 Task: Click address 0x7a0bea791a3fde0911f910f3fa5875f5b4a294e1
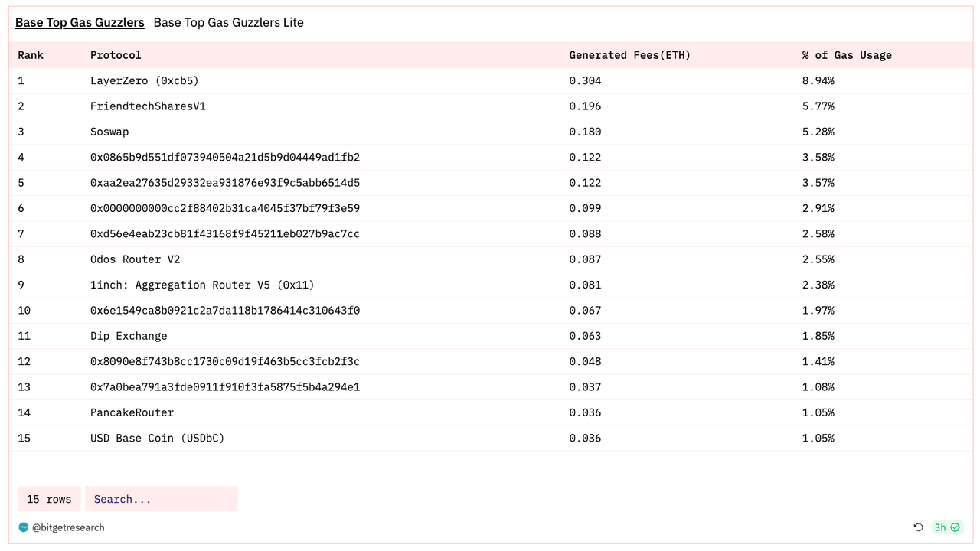click(225, 386)
